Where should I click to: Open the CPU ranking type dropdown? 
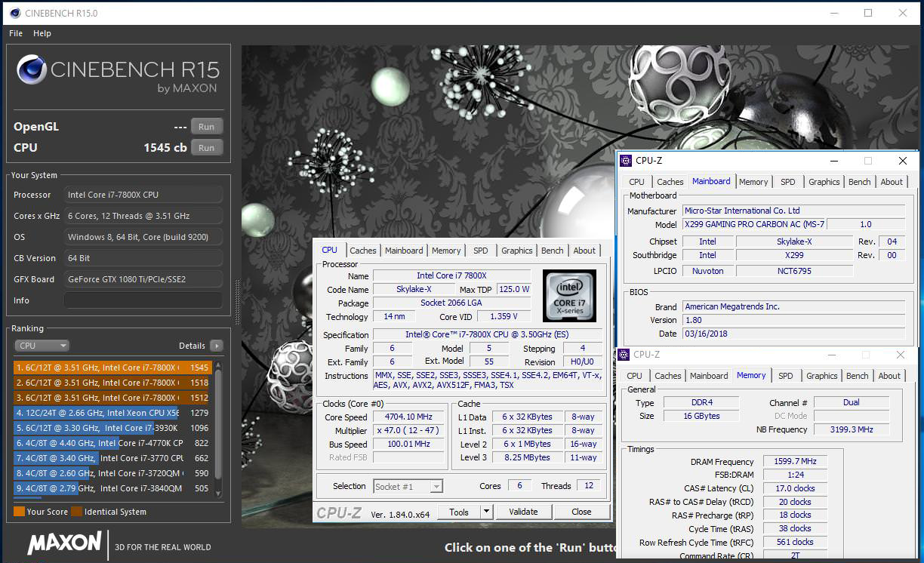click(42, 346)
